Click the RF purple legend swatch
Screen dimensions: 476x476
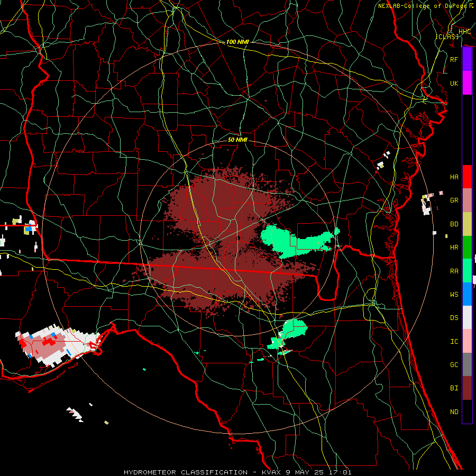tap(467, 59)
